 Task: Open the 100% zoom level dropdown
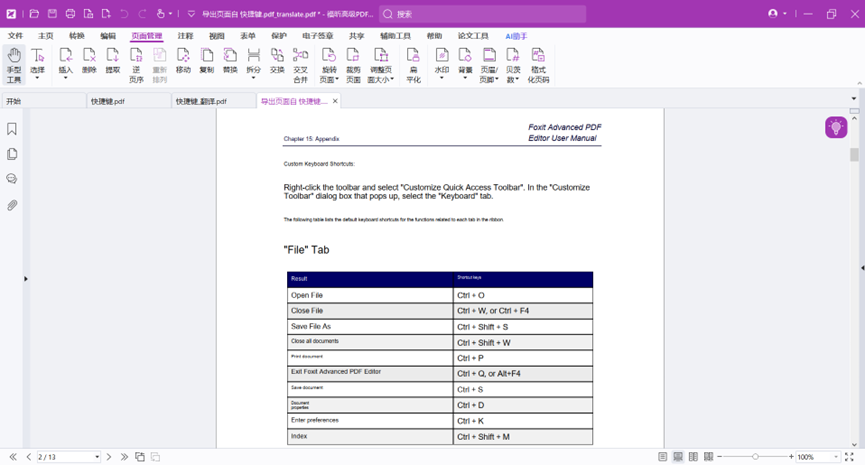coord(836,457)
